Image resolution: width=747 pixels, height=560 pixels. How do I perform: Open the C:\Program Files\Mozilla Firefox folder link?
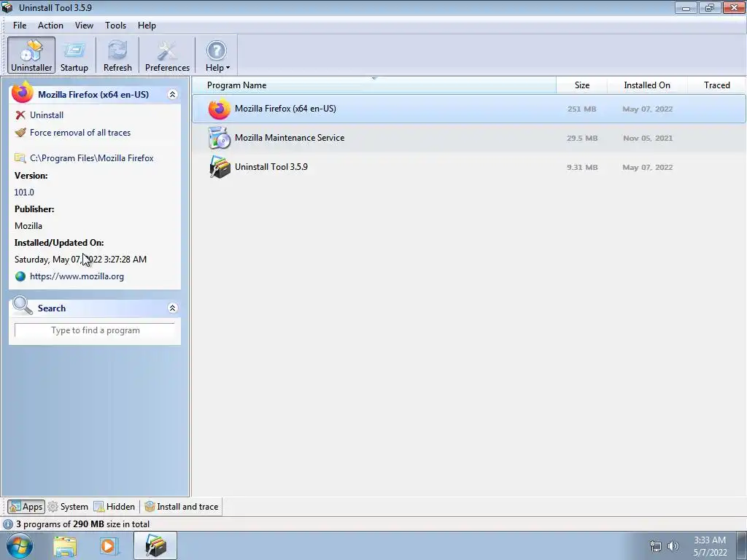tap(91, 157)
